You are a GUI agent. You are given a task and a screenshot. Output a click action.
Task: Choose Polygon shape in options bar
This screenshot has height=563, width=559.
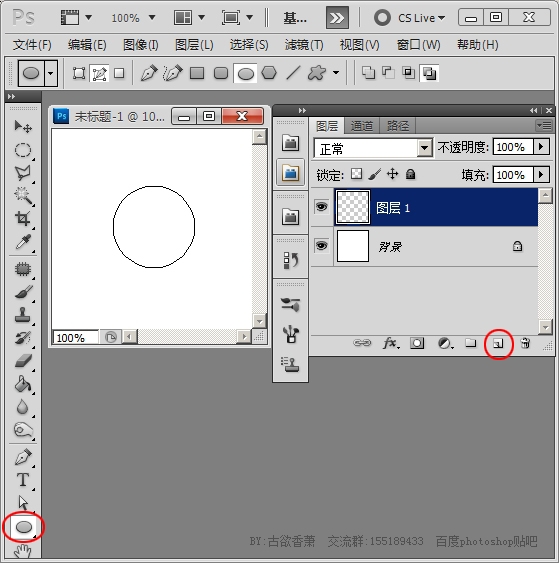point(269,73)
